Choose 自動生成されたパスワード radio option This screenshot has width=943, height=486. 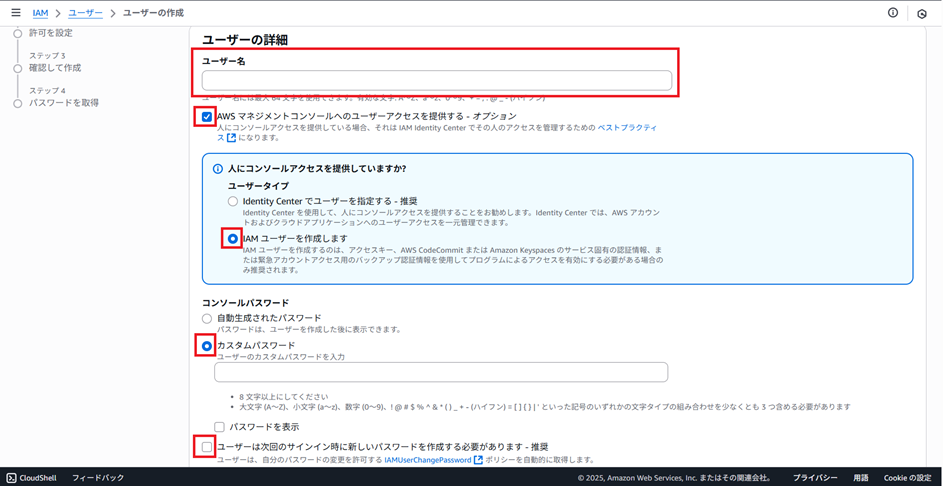coord(207,318)
